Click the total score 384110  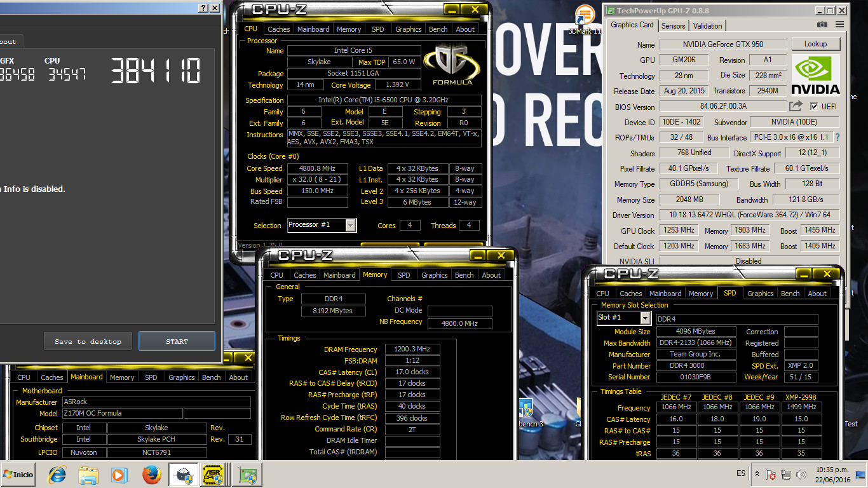click(156, 71)
